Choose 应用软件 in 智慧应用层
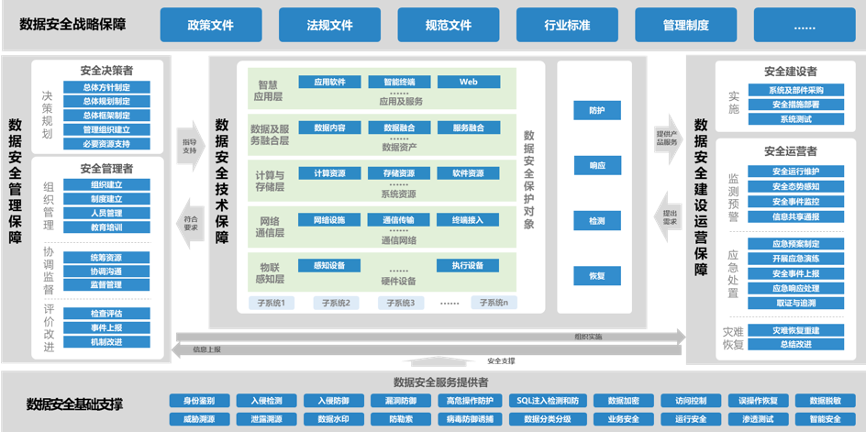The height and width of the screenshot is (433, 866). click(329, 82)
